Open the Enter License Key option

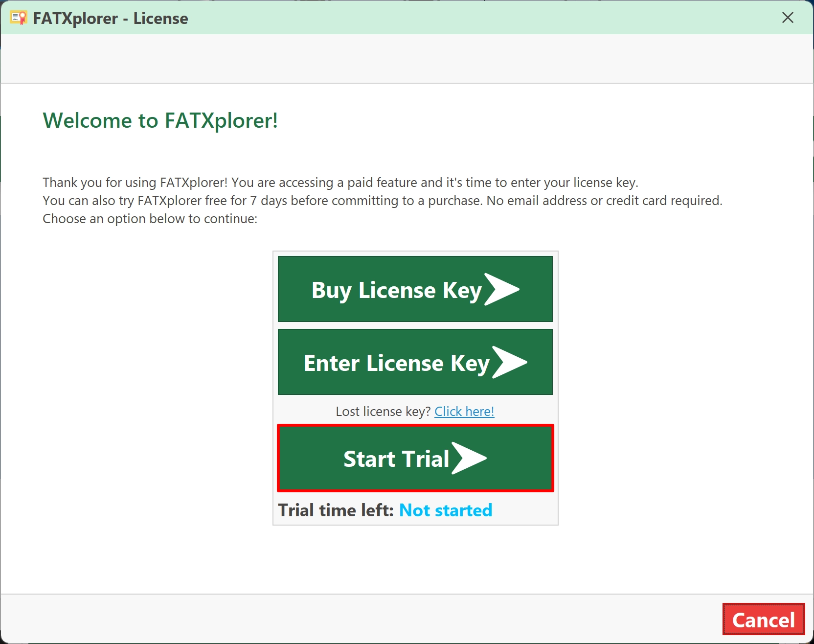pyautogui.click(x=415, y=362)
